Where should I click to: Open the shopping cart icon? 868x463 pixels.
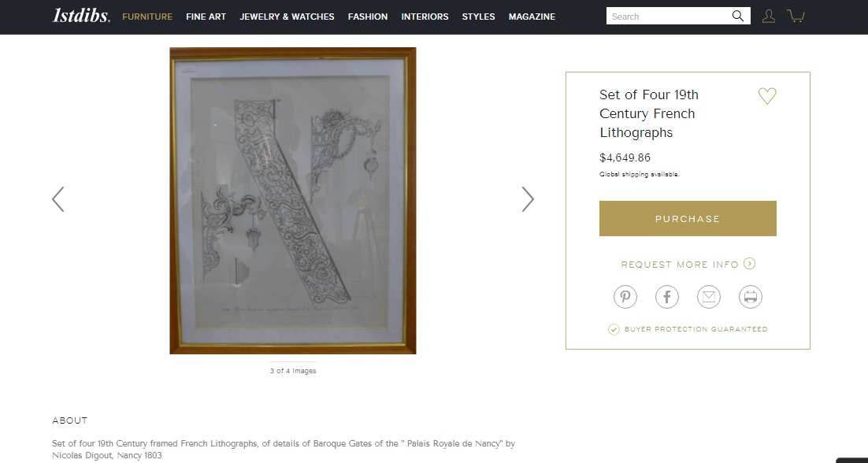[796, 16]
